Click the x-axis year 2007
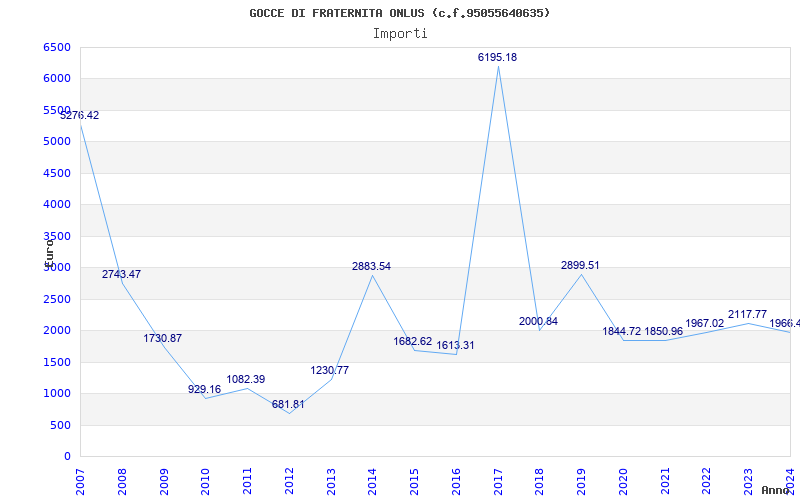Image resolution: width=800 pixels, height=500 pixels. (x=80, y=482)
